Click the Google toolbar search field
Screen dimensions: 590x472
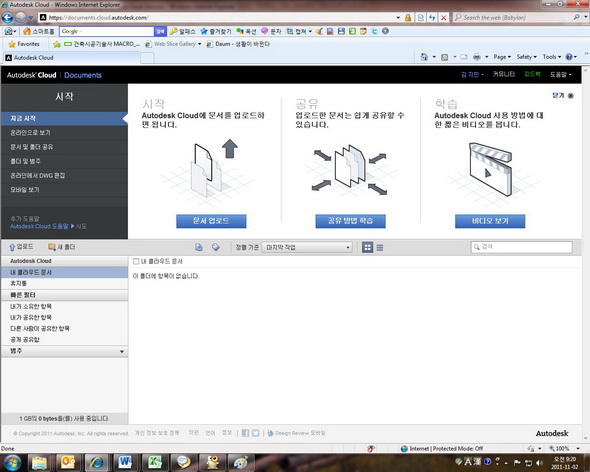coord(106,31)
